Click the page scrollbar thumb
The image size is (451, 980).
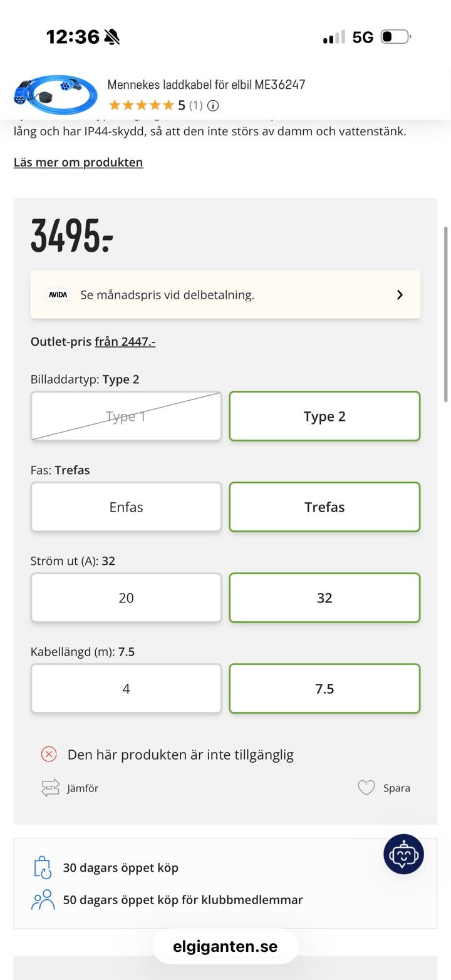tap(446, 314)
